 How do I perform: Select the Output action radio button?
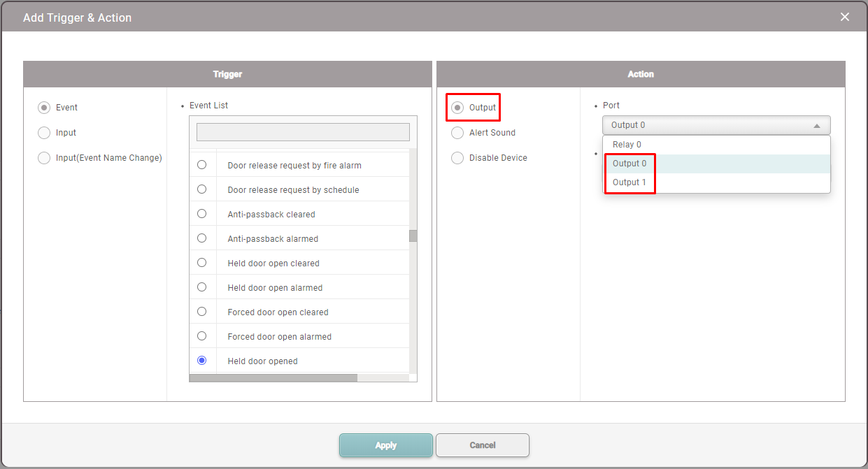point(457,108)
